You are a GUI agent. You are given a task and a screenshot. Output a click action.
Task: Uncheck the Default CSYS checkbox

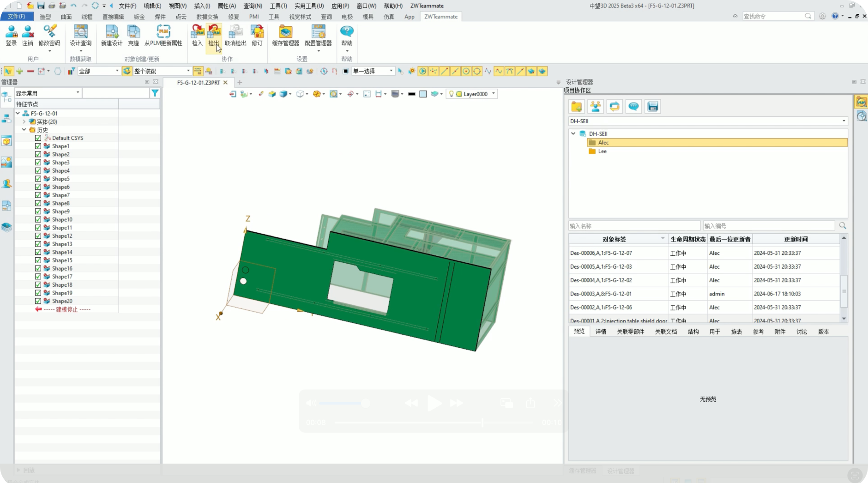tap(38, 138)
